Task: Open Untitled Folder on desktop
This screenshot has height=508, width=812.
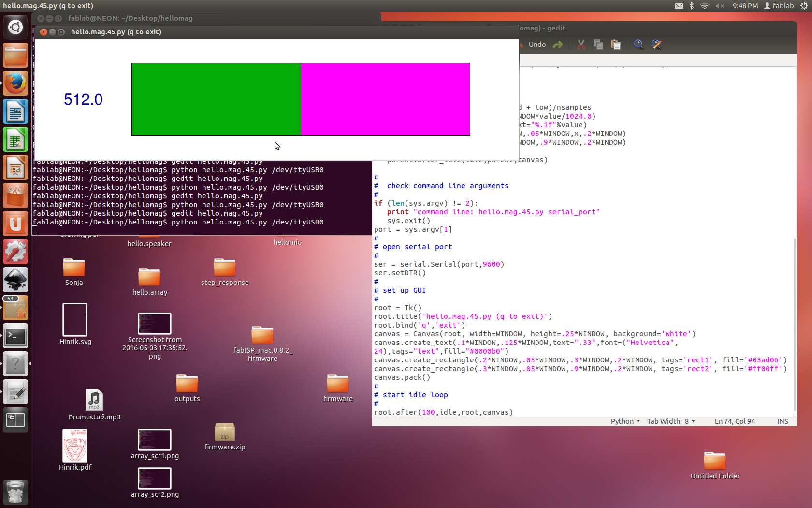Action: coord(715,466)
